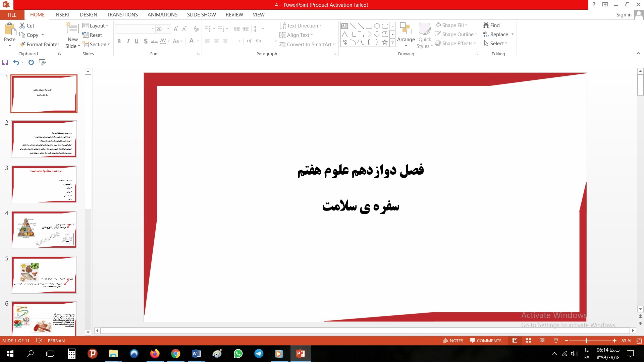Select the Format Painter tool

39,44
